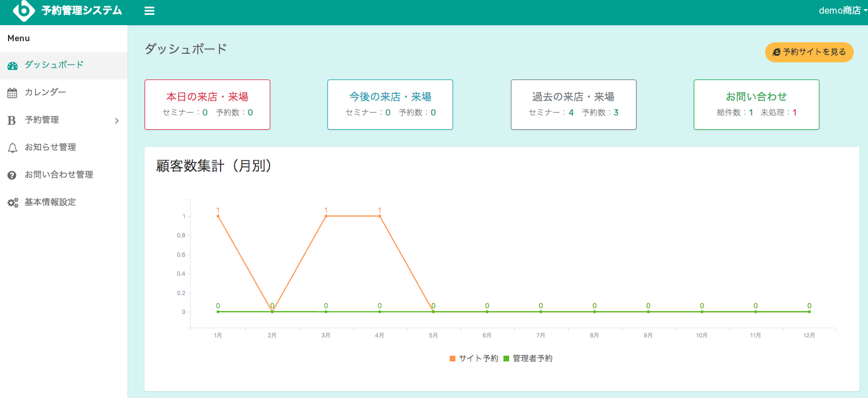Screen dimensions: 868x398
Task: Click the 顧客数集計（月別） heading
Action: (x=214, y=166)
